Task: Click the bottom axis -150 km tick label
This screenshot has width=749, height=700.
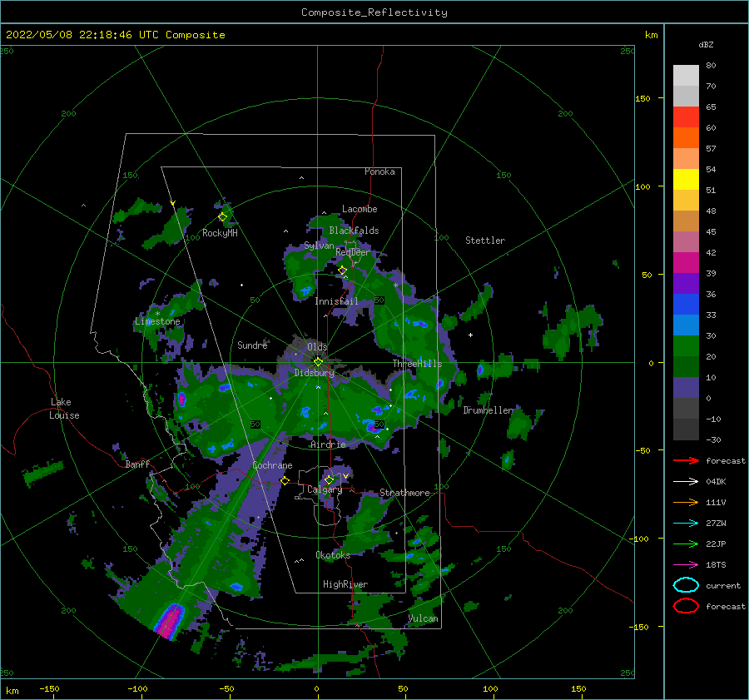Action: pyautogui.click(x=49, y=688)
